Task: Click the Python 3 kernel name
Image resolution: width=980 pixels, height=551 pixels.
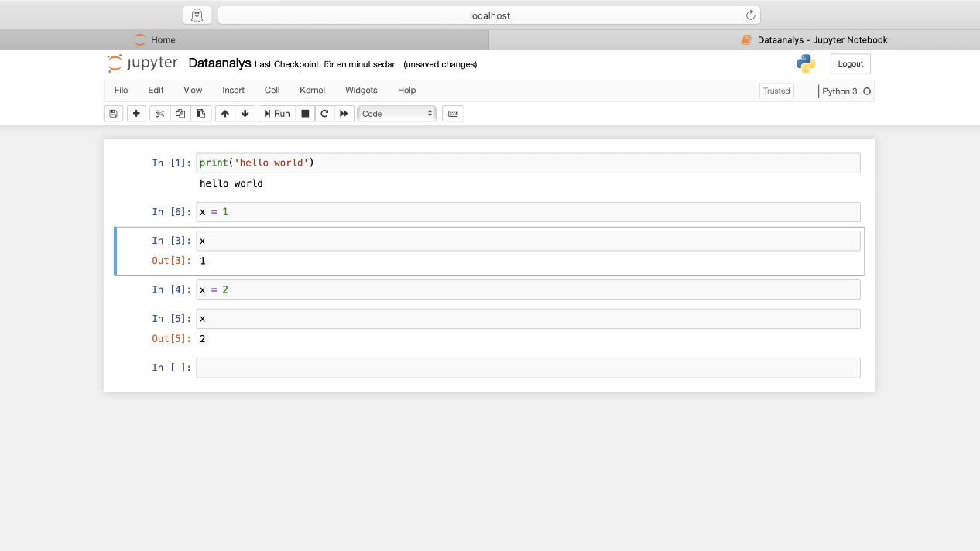Action: [x=840, y=91]
